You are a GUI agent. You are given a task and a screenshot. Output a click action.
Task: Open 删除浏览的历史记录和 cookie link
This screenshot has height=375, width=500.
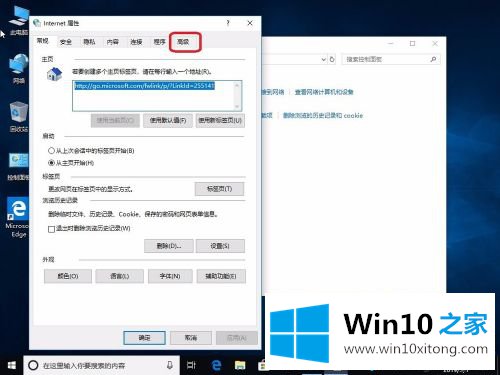pos(323,116)
